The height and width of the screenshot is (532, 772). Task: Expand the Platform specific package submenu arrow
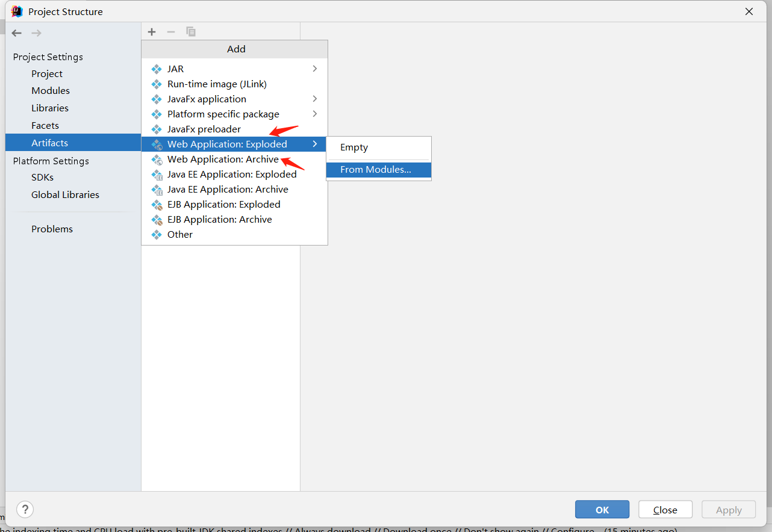315,114
